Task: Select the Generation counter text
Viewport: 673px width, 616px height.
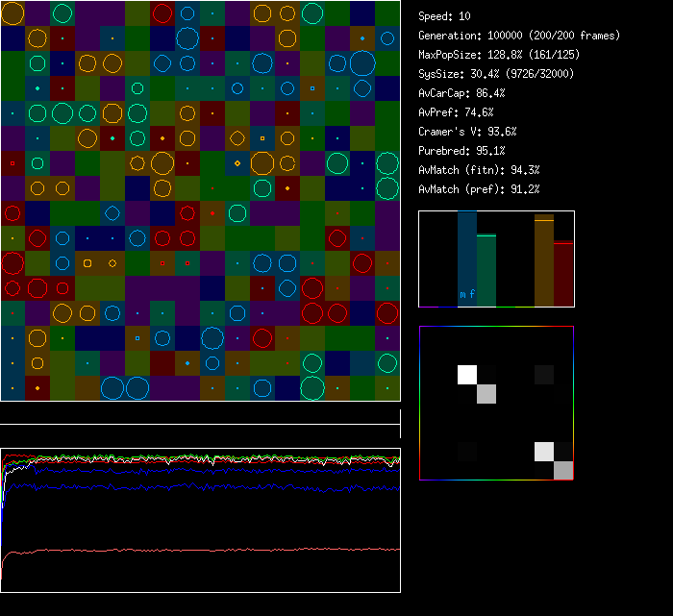Action: (x=519, y=36)
